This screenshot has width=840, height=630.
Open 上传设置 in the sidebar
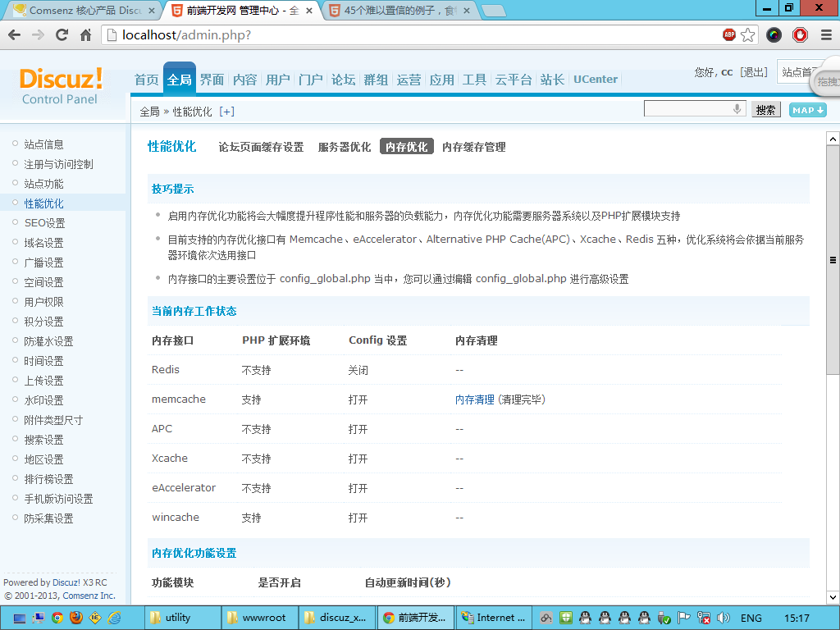point(44,381)
